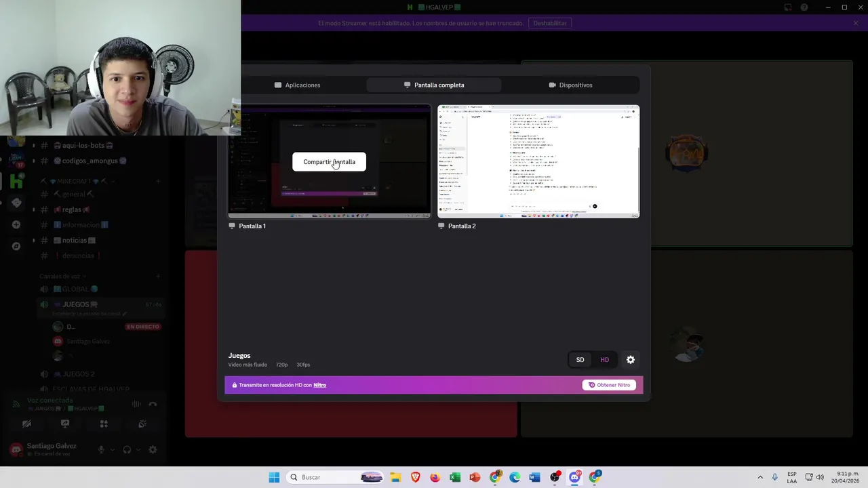868x488 pixels.
Task: Open Excel from taskbar
Action: pos(455,477)
